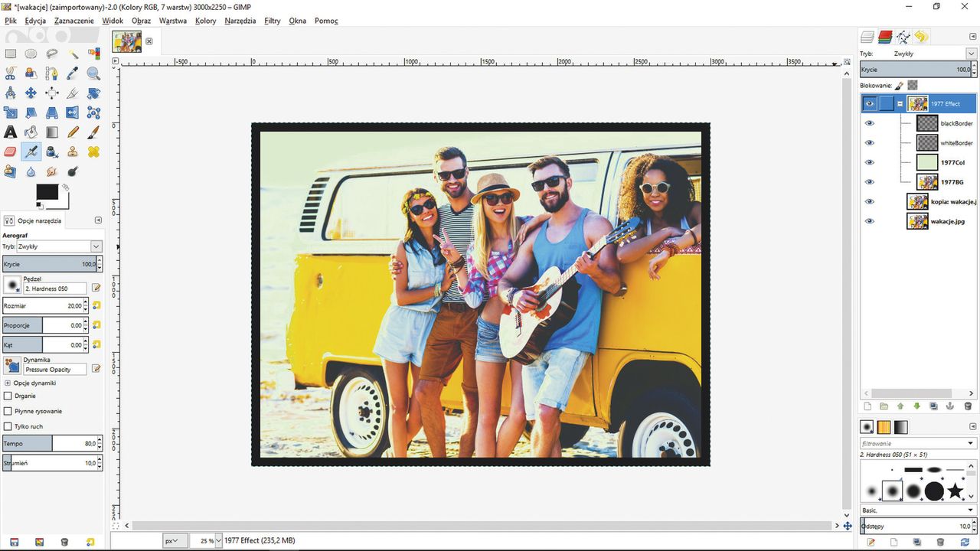The width and height of the screenshot is (980, 551).
Task: Select the Ellipse Select tool
Action: click(31, 54)
